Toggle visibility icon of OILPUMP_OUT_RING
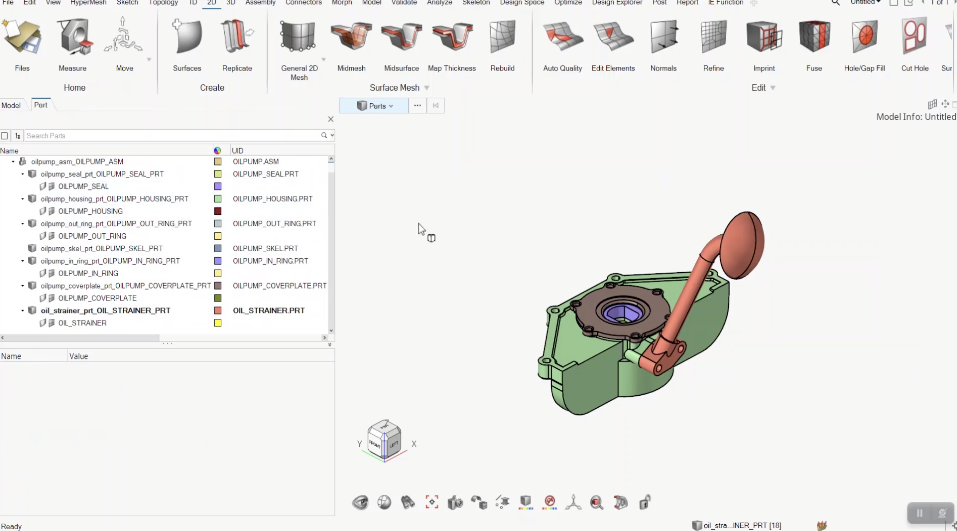The width and height of the screenshot is (957, 531). click(x=43, y=236)
